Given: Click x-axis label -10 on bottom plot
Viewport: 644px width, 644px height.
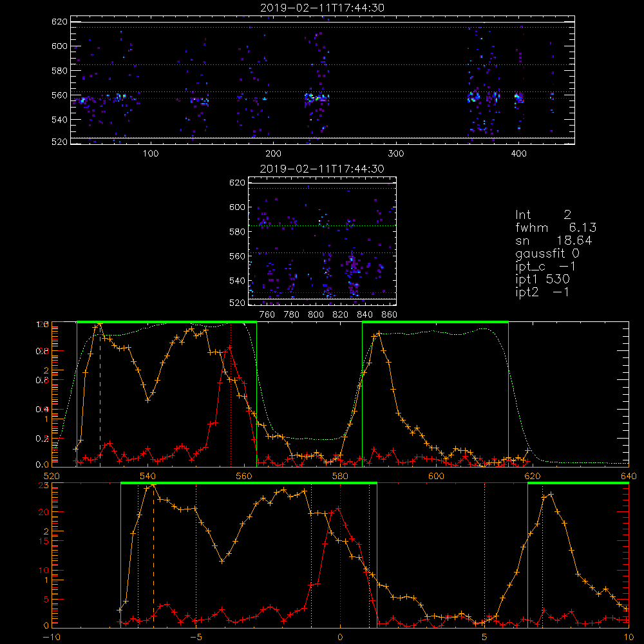Looking at the screenshot, I should [x=52, y=637].
